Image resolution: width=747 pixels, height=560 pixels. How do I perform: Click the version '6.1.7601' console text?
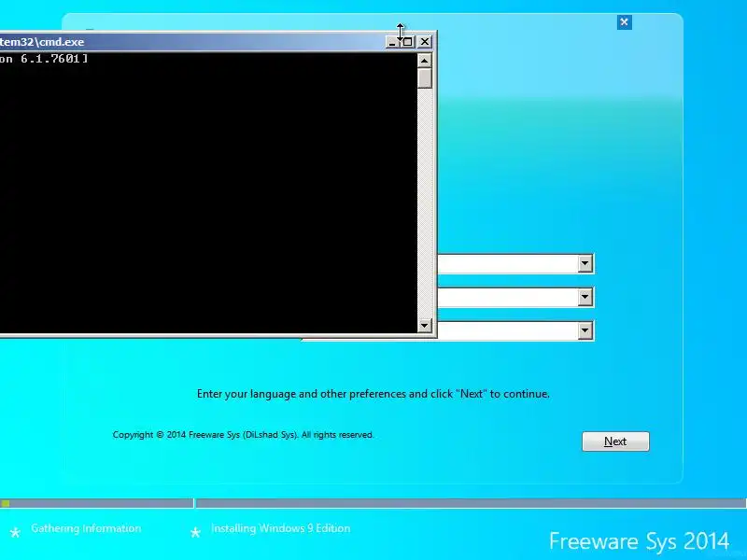[x=50, y=59]
